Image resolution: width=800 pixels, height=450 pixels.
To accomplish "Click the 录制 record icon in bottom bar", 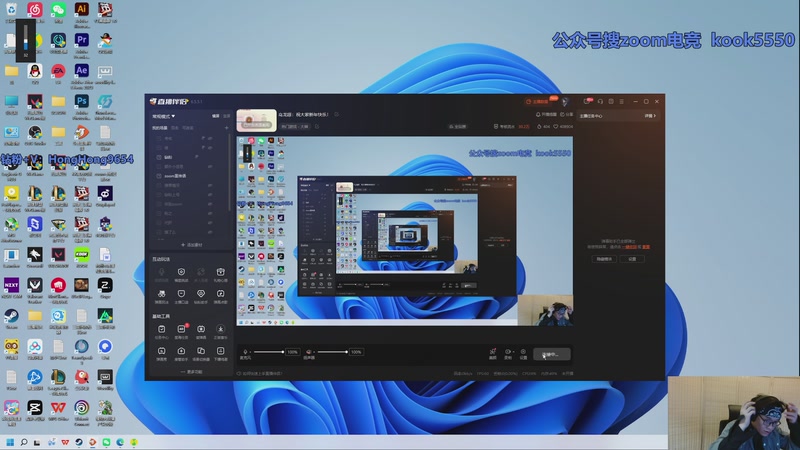I will 508,352.
